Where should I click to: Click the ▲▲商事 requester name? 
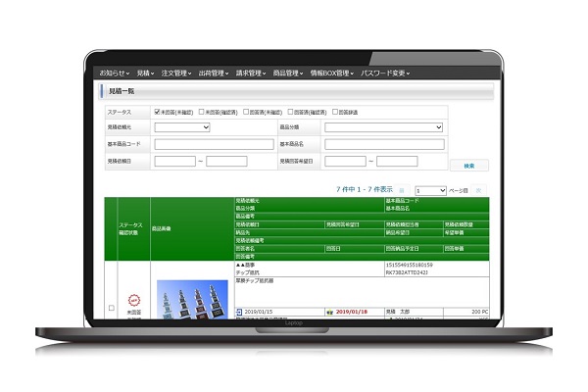pos(246,265)
